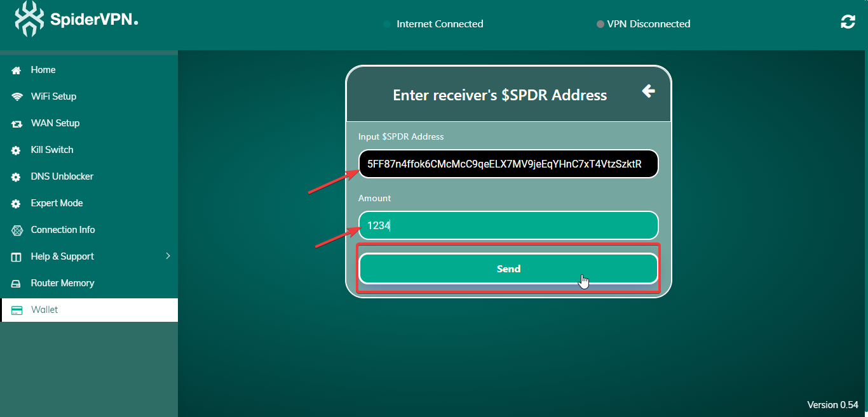Click the back arrow in wallet card
This screenshot has width=868, height=417.
pyautogui.click(x=648, y=91)
